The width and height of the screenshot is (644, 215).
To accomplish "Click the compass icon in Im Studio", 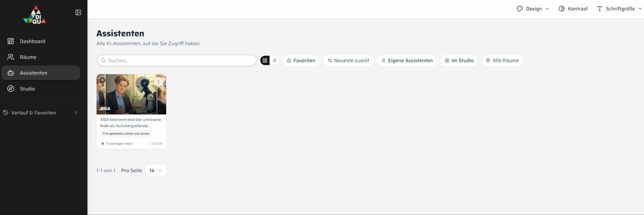I will coord(447,61).
